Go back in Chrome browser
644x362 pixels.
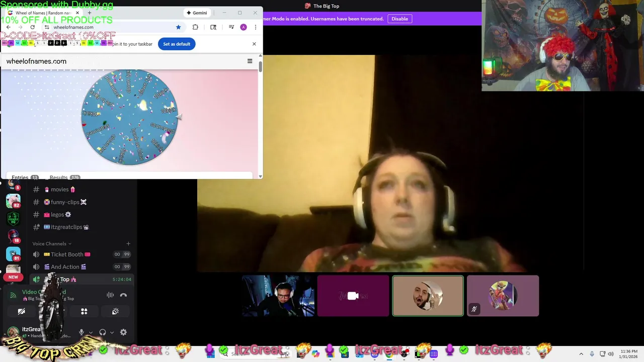click(x=8, y=27)
